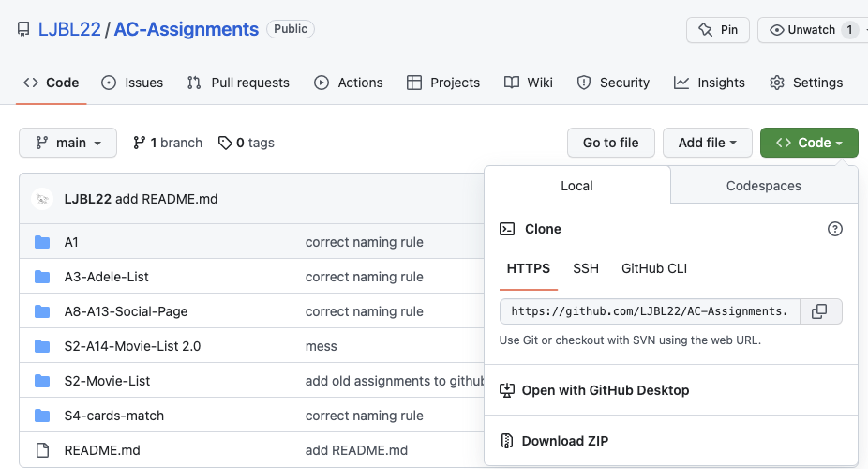Open the S4-cards-match folder name
This screenshot has height=469, width=868.
[114, 416]
